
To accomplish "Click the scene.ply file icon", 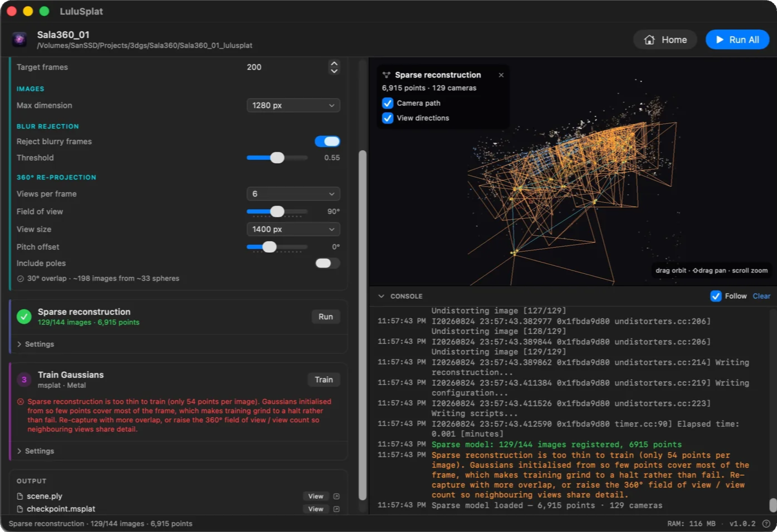I will point(20,496).
